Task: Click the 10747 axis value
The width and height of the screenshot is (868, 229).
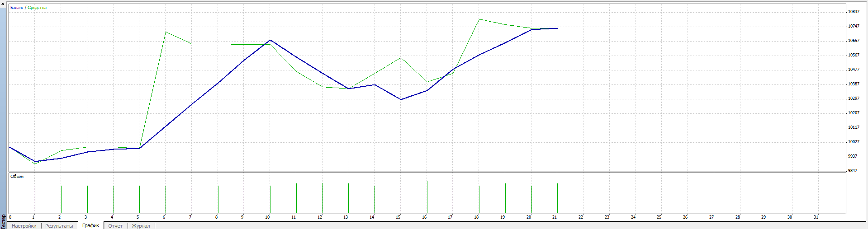Action: coord(854,26)
